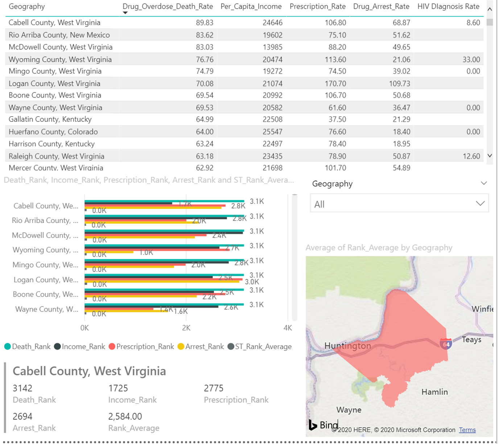
Task: Click HIV diagnosis value 33.00
Action: 471,59
